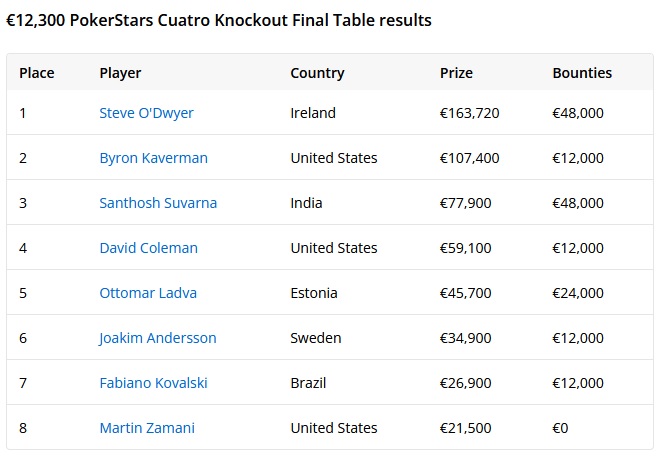Open David Coleman player link
Viewport: 662px width, 460px height.
pyautogui.click(x=149, y=248)
